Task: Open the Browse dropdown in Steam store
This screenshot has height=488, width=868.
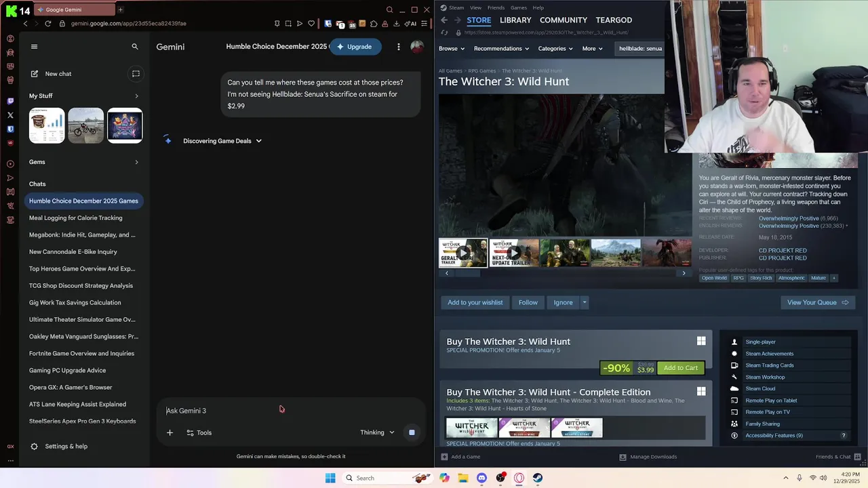Action: coord(452,49)
